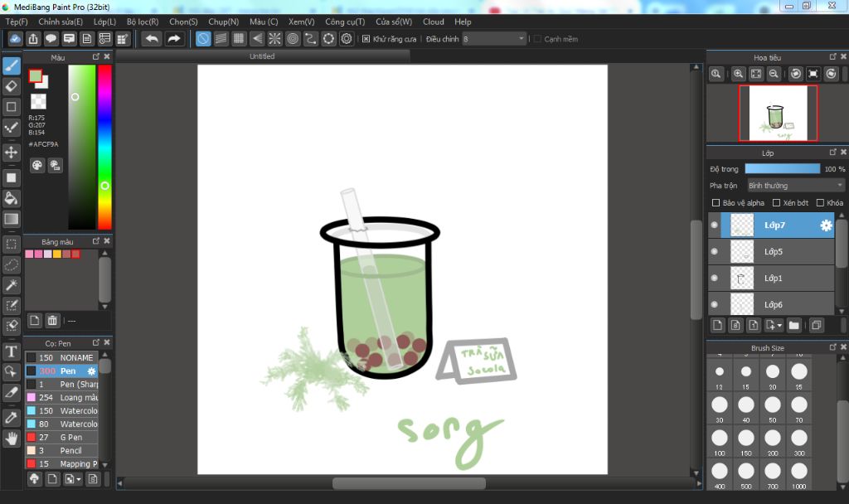Click the Redo arrow in toolbar
This screenshot has width=849, height=504.
(x=174, y=39)
